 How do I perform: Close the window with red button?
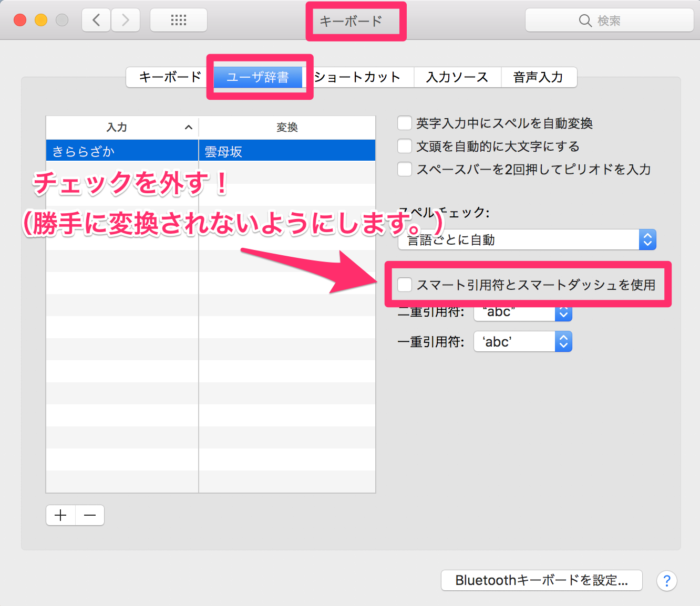pos(20,20)
